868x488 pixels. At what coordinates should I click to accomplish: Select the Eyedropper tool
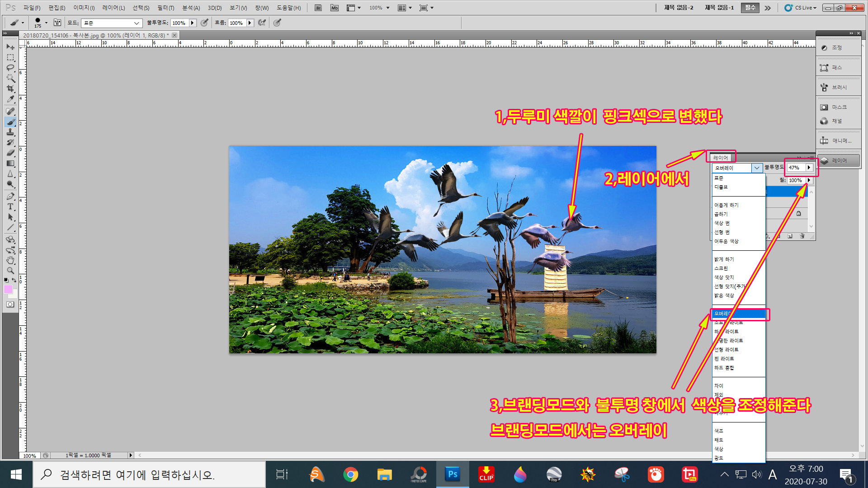click(x=10, y=99)
